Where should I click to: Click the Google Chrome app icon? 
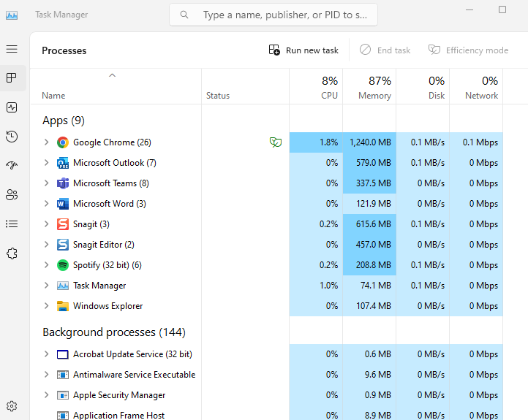63,142
